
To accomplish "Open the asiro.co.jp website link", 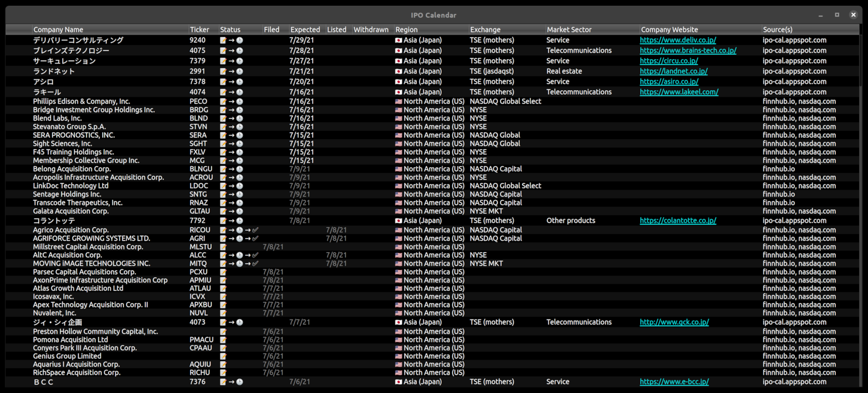I will coord(669,81).
